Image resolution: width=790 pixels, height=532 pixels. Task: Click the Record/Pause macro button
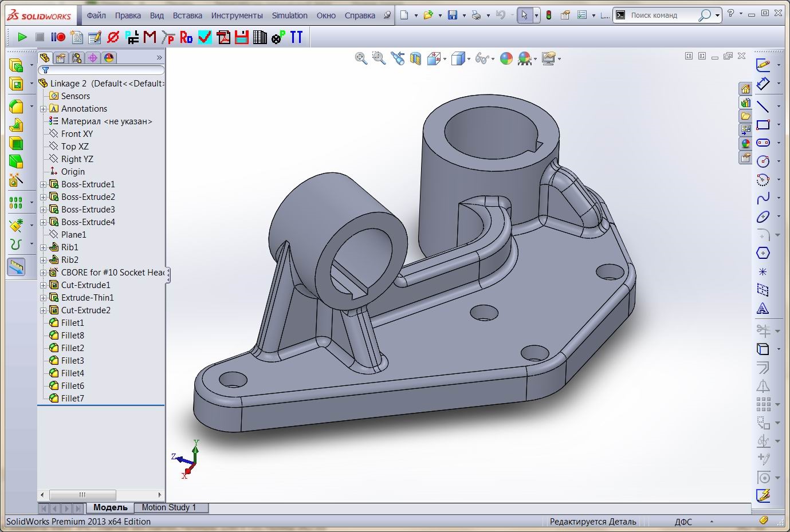58,37
